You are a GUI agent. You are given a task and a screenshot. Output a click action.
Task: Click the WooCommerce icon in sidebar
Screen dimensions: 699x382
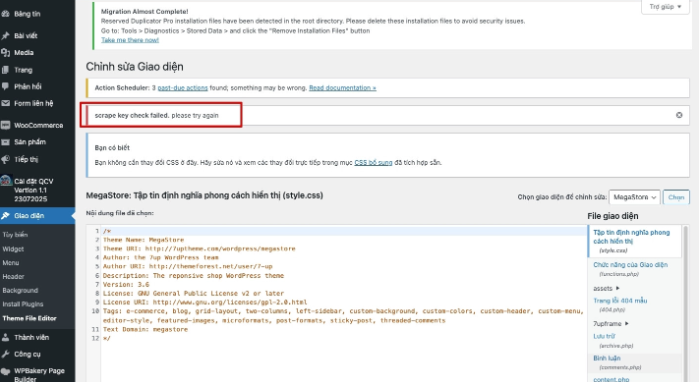5,125
